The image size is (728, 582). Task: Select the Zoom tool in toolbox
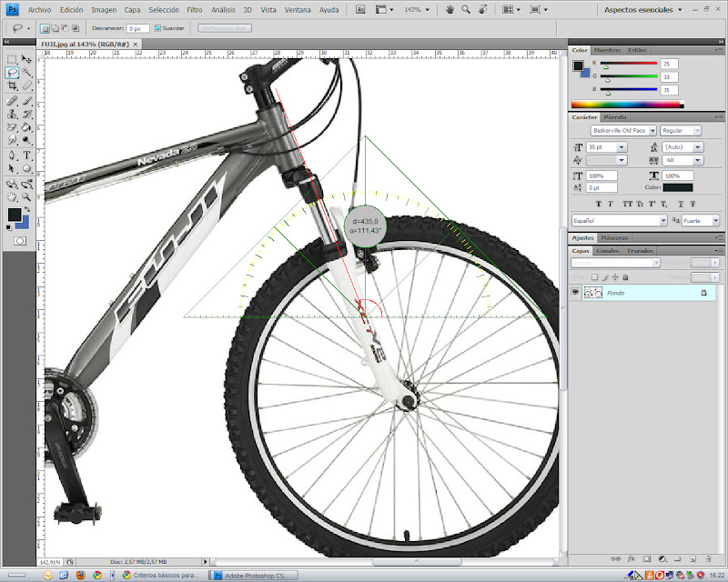pos(26,196)
